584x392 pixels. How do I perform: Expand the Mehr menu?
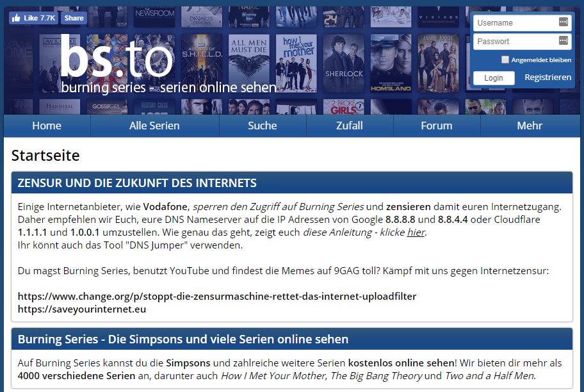(x=530, y=126)
